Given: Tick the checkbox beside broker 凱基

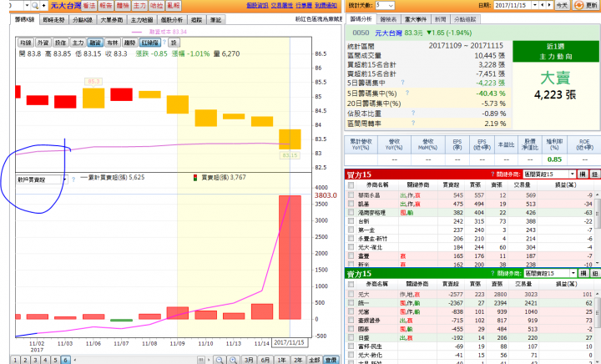Looking at the screenshot, I should 351,204.
